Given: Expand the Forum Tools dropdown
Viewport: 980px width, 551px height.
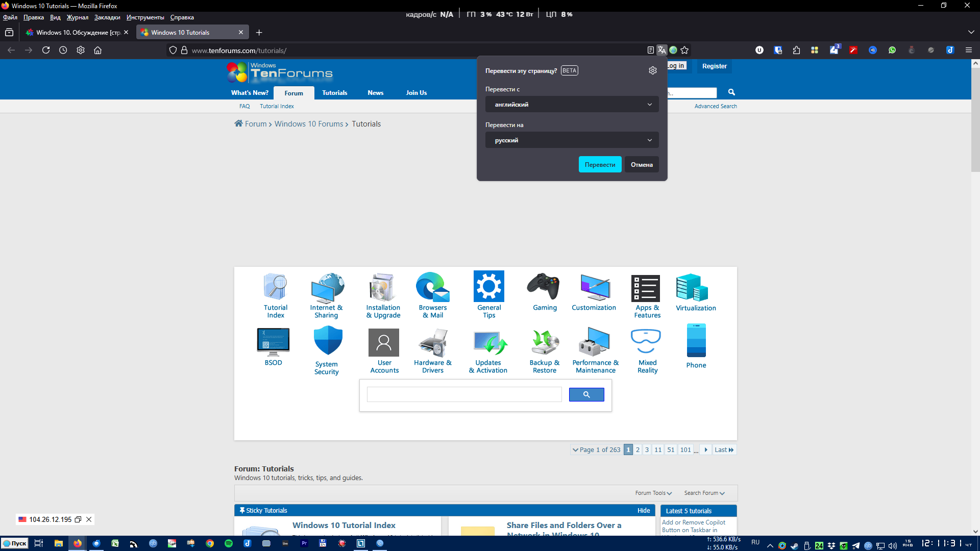Looking at the screenshot, I should pyautogui.click(x=653, y=493).
